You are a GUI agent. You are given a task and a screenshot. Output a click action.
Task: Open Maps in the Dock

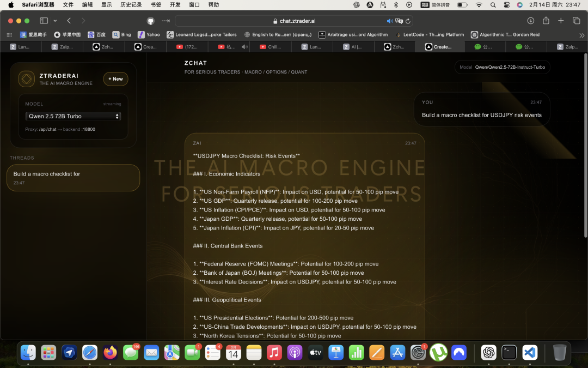[x=171, y=353]
